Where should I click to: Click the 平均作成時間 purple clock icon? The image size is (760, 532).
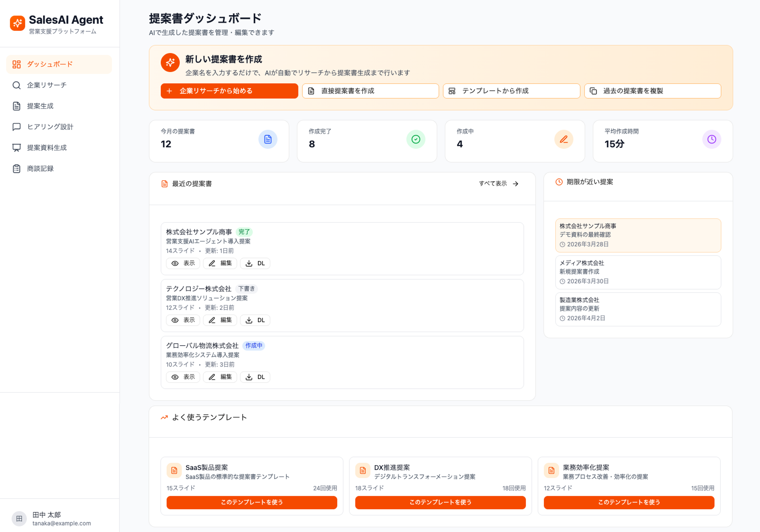pos(711,139)
